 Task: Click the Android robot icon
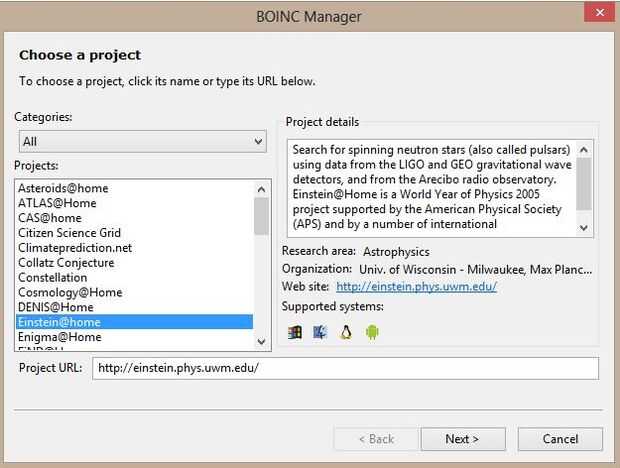tap(372, 332)
